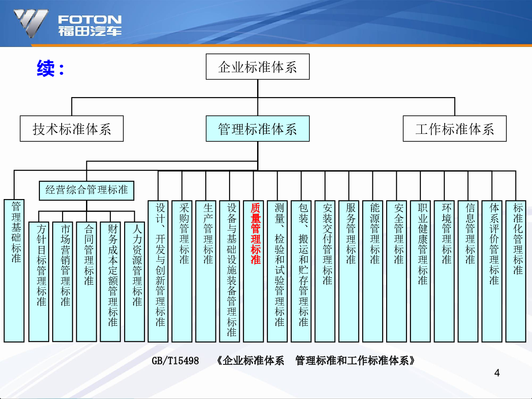532x399 pixels.
Task: Select the 企业标准体系 top box
Action: 258,67
